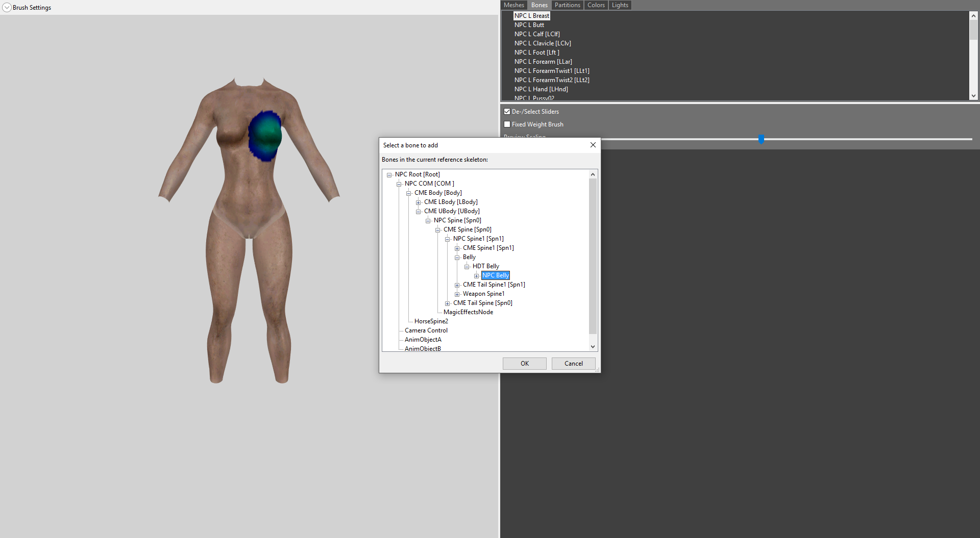Screen dimensions: 980x538
Task: Expand the NPC Belly node
Action: [477, 276]
